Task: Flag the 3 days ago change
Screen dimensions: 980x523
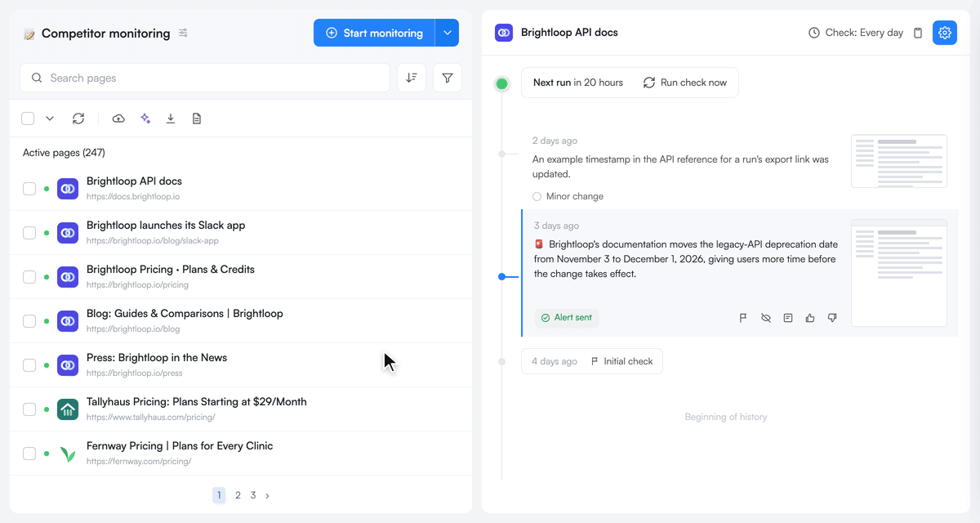Action: pos(743,318)
